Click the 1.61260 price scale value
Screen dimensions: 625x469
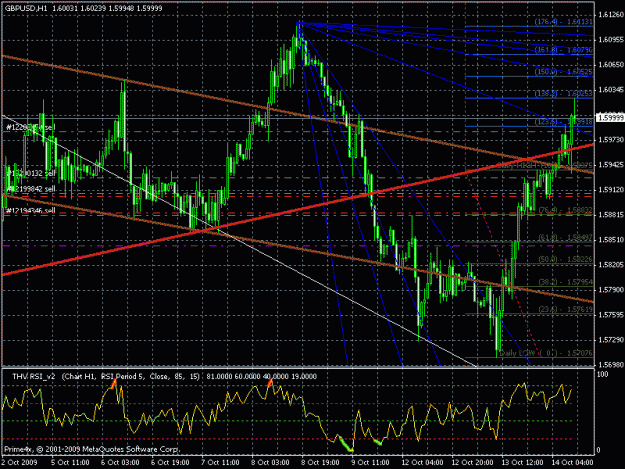611,15
